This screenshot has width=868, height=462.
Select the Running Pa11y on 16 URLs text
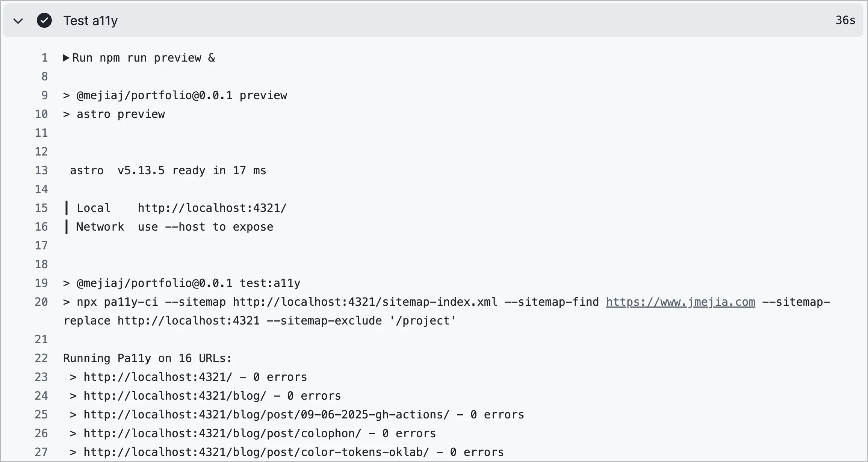pyautogui.click(x=147, y=358)
